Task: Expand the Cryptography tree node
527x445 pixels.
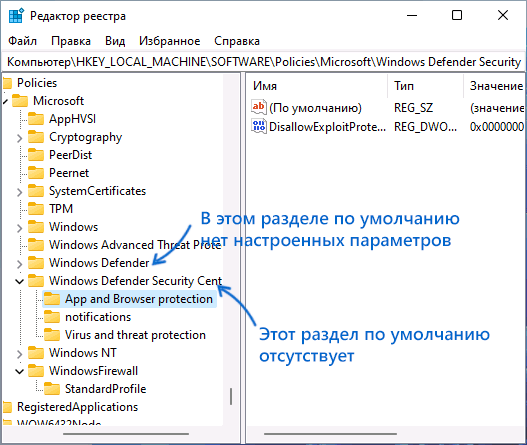Action: (19, 138)
